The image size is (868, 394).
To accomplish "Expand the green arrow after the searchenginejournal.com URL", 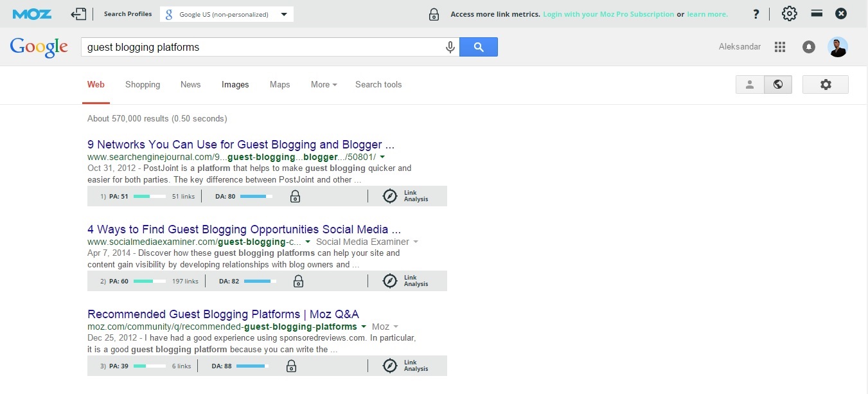I will click(x=382, y=157).
